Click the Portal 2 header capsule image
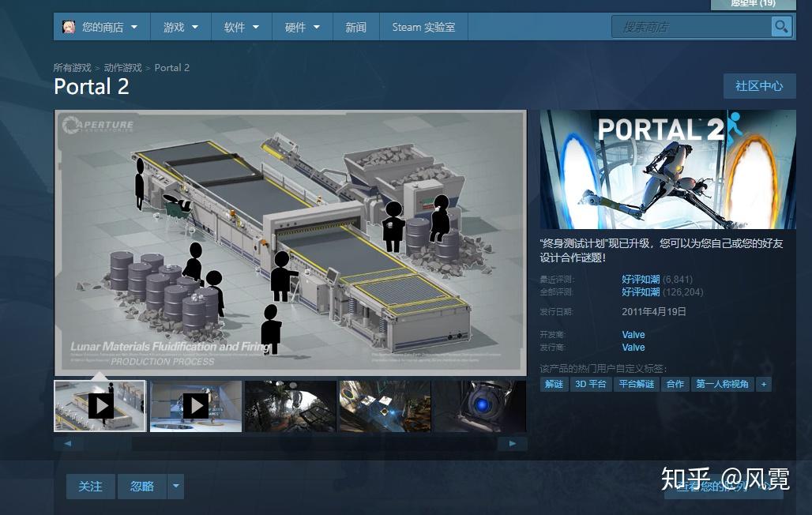The image size is (812, 515). [668, 169]
